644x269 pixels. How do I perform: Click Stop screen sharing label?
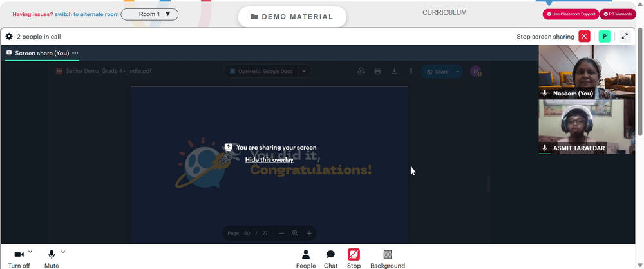545,37
